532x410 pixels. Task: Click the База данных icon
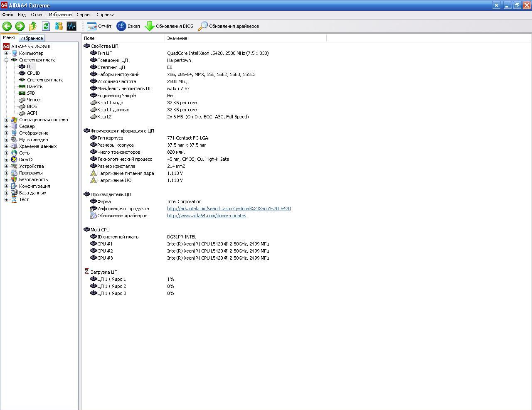[x=14, y=193]
